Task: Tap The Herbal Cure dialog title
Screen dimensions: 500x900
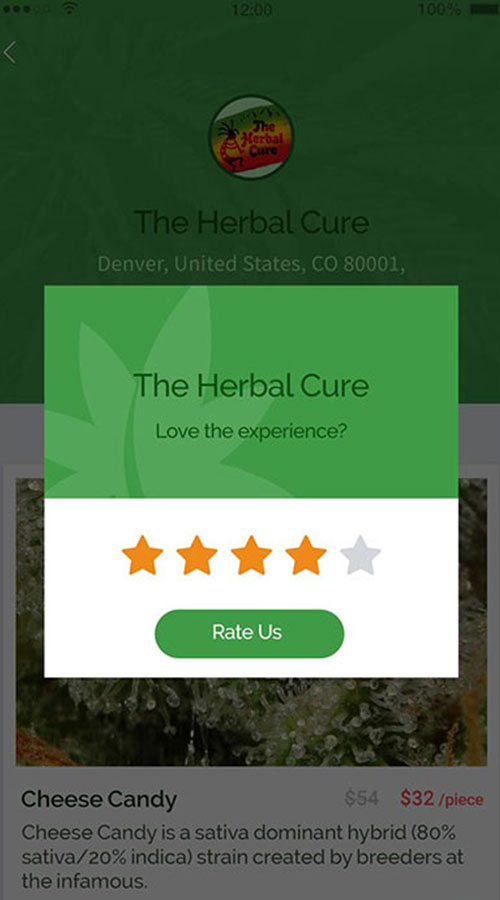Action: (251, 385)
